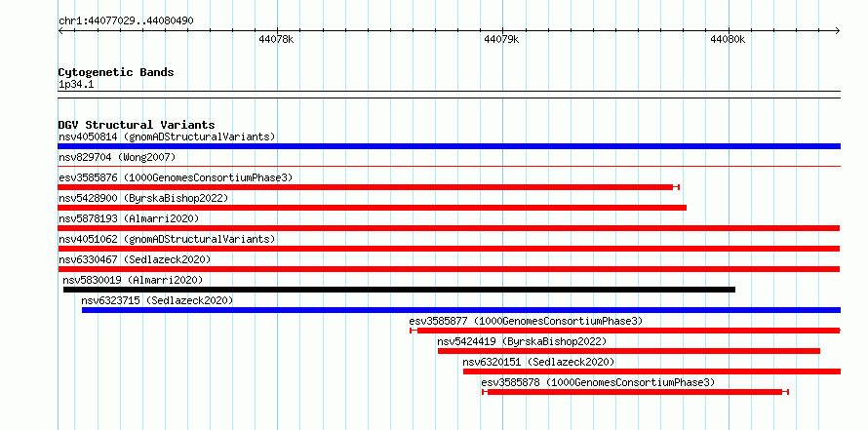Screen dimensions: 868x430
Task: Open the nsv6320151 (Sedlazeck2020) label
Action: click(538, 362)
